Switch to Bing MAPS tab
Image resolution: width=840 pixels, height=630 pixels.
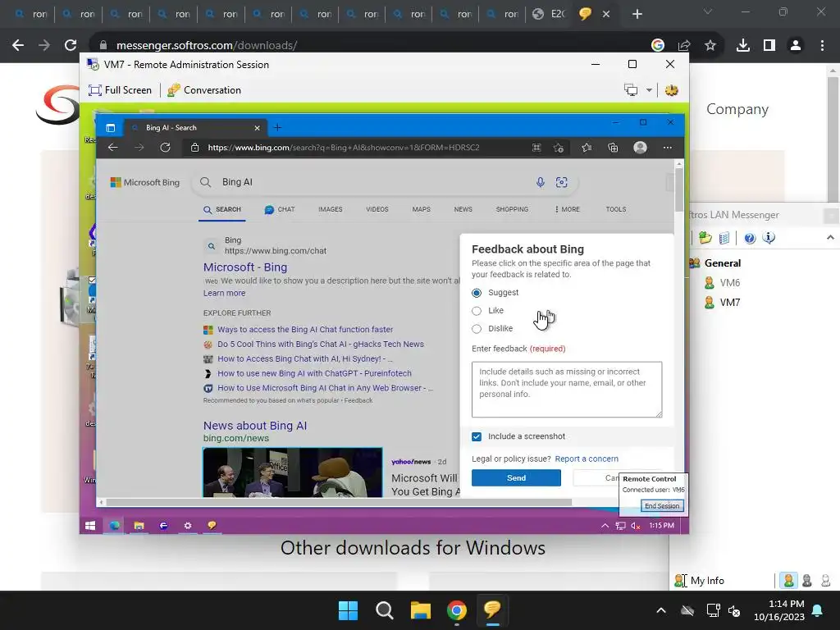421,209
